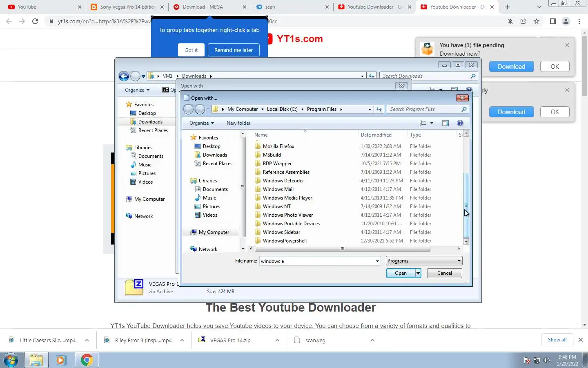
Task: Open the Organize menu in the Open with dialog
Action: 202,123
